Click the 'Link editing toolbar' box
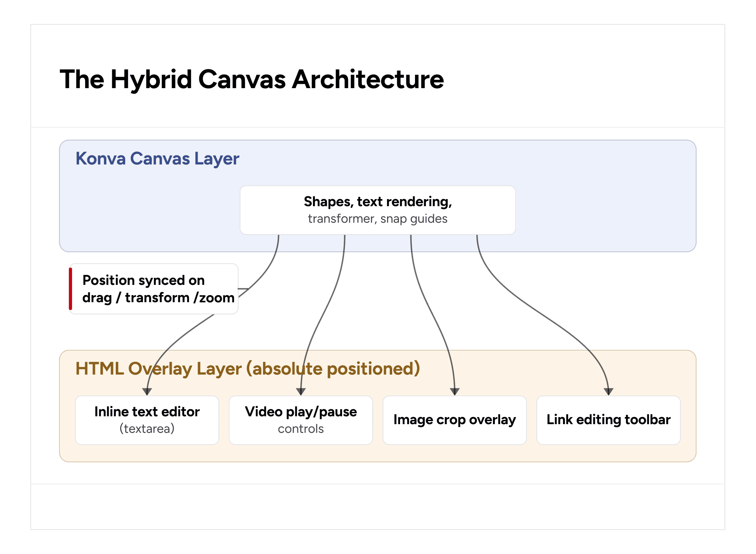The image size is (756, 554). pyautogui.click(x=609, y=420)
